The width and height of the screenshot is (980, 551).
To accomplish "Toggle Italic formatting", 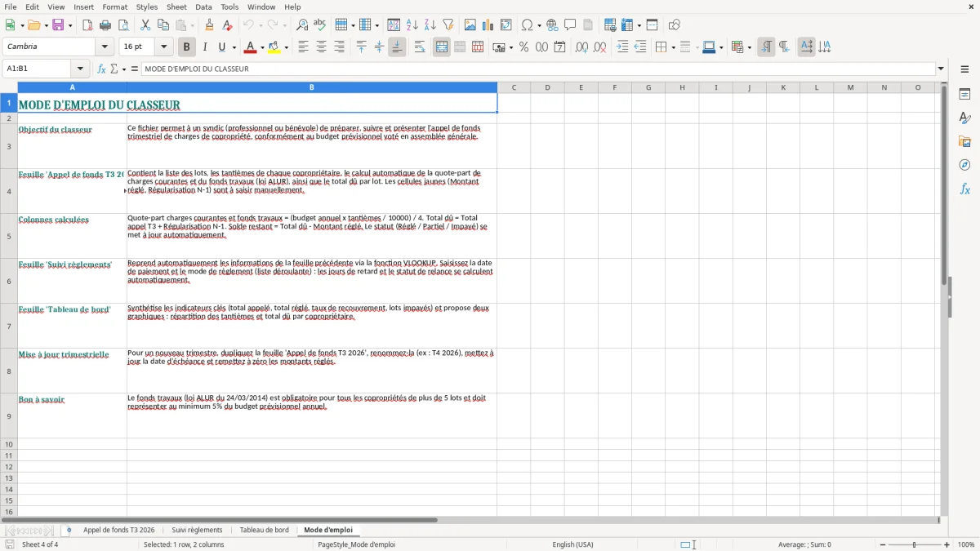I will 205,47.
